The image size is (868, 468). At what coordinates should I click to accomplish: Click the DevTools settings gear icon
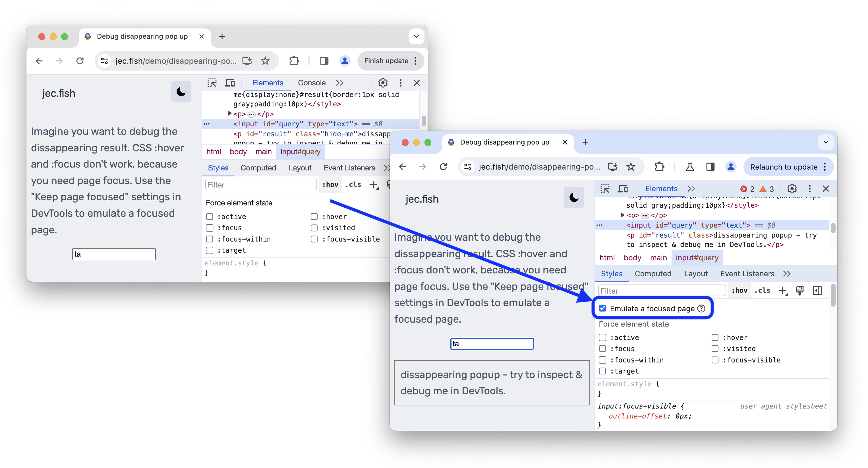pyautogui.click(x=793, y=189)
